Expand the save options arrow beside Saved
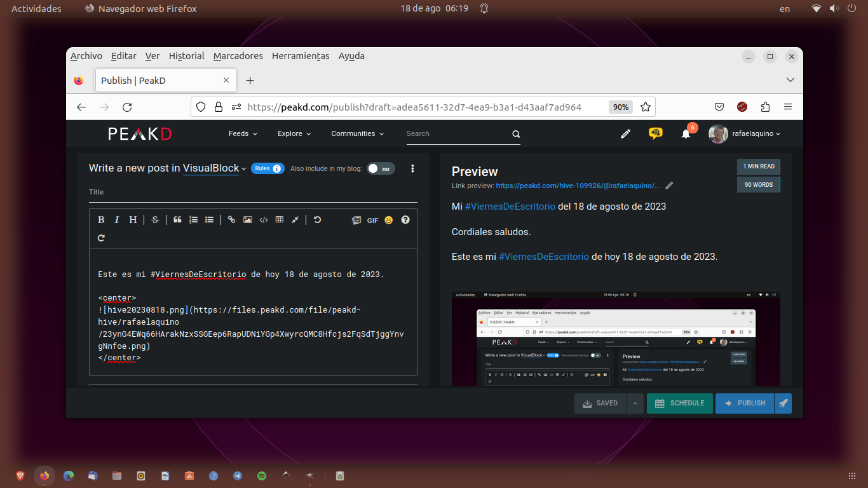868x488 pixels. coord(635,403)
